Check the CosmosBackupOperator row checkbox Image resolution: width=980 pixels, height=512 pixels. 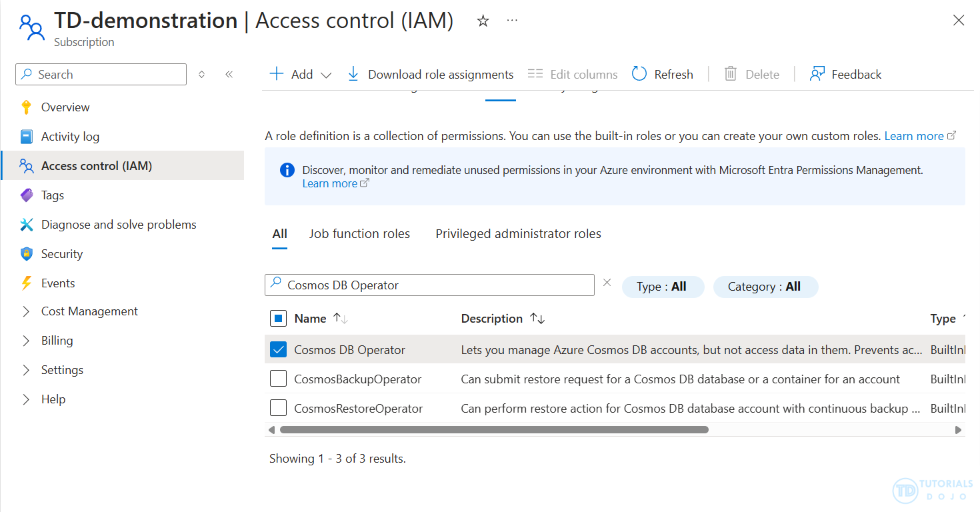[278, 379]
